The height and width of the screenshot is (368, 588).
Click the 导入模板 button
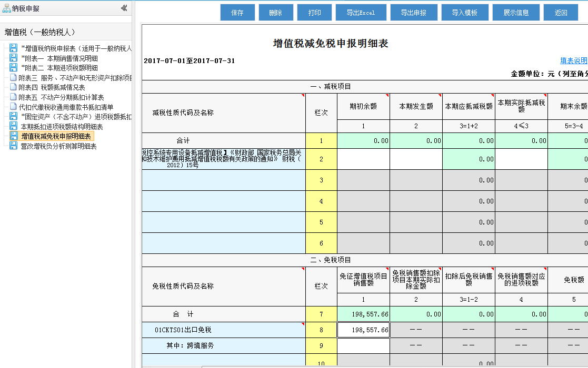click(x=465, y=13)
